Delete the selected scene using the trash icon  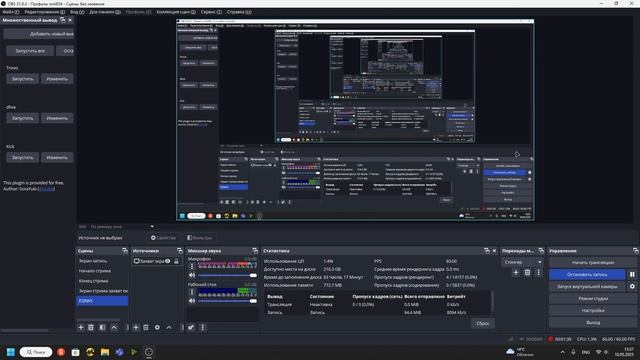click(91, 327)
